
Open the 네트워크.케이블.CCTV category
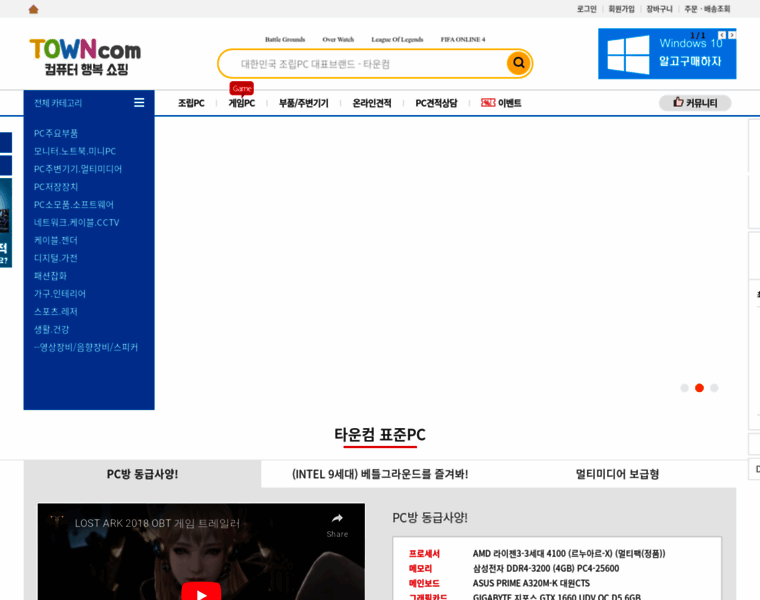click(76, 222)
